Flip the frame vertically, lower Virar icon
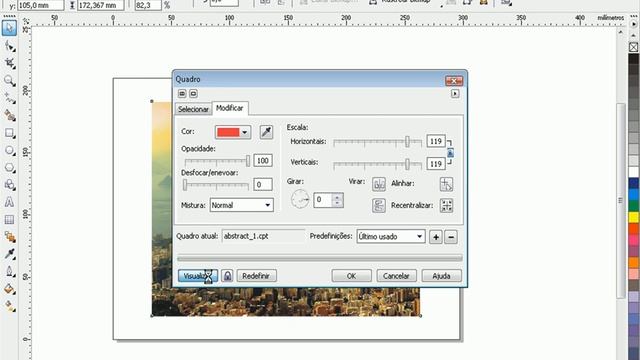The width and height of the screenshot is (640, 360). point(379,205)
